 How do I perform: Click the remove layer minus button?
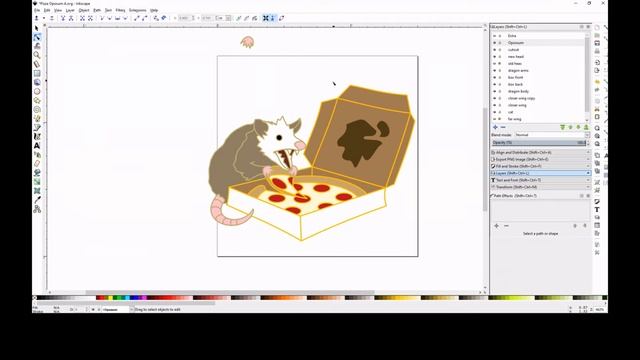(503, 127)
